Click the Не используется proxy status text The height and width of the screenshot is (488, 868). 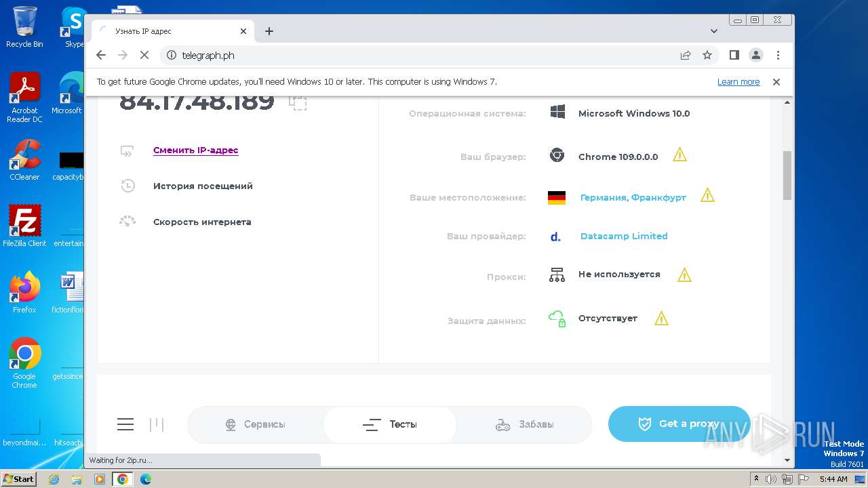[619, 274]
